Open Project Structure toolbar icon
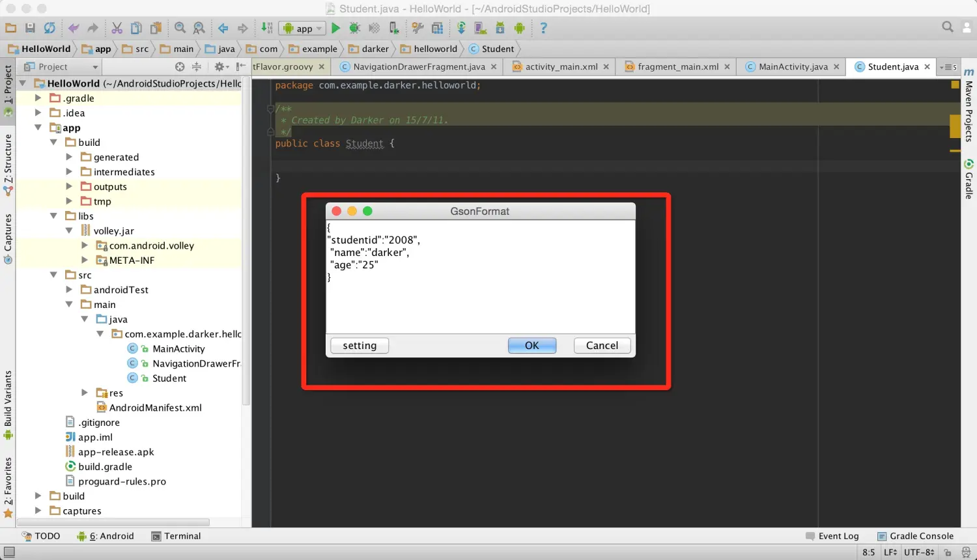Image resolution: width=977 pixels, height=560 pixels. [x=437, y=28]
